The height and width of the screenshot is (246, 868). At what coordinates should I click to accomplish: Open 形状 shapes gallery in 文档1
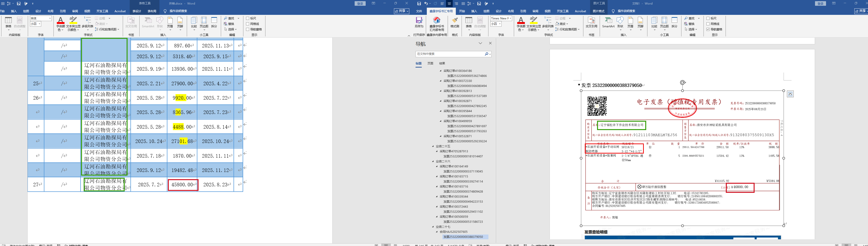tap(620, 22)
